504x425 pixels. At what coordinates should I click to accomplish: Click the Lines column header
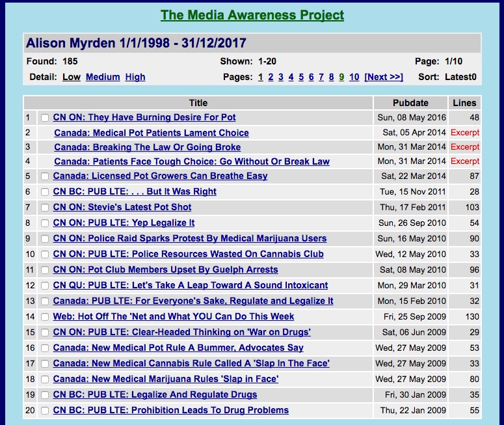[x=464, y=103]
